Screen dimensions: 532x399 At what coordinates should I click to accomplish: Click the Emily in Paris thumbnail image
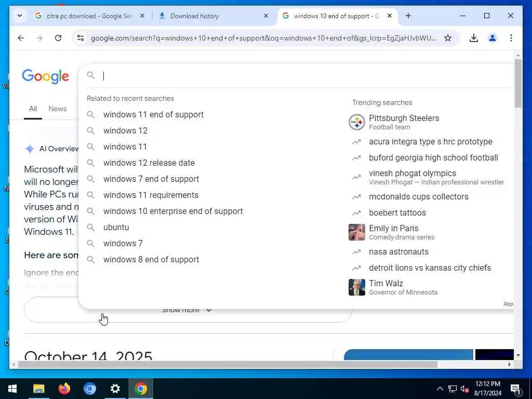tap(357, 232)
